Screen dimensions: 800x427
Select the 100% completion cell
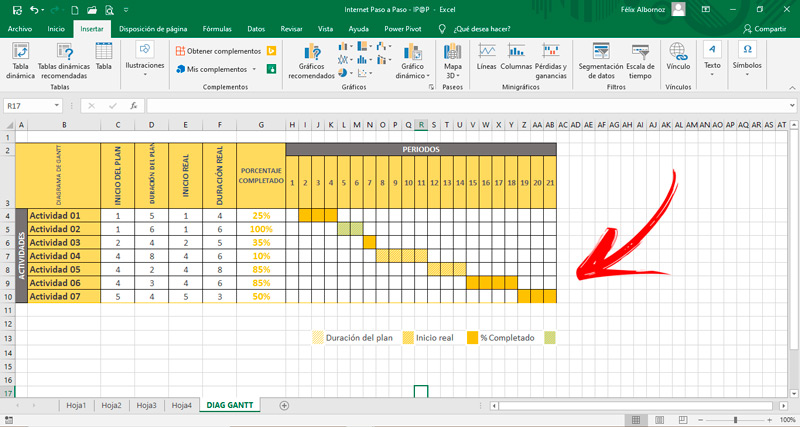point(261,229)
